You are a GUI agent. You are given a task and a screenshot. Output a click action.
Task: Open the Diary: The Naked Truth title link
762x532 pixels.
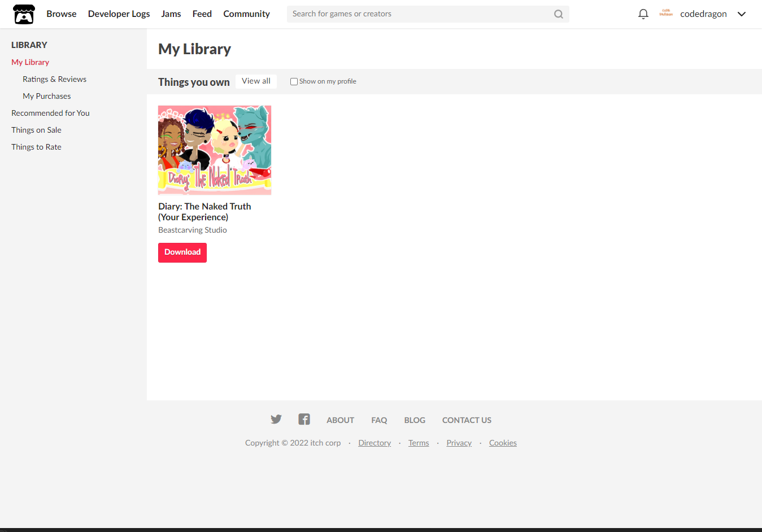click(204, 212)
